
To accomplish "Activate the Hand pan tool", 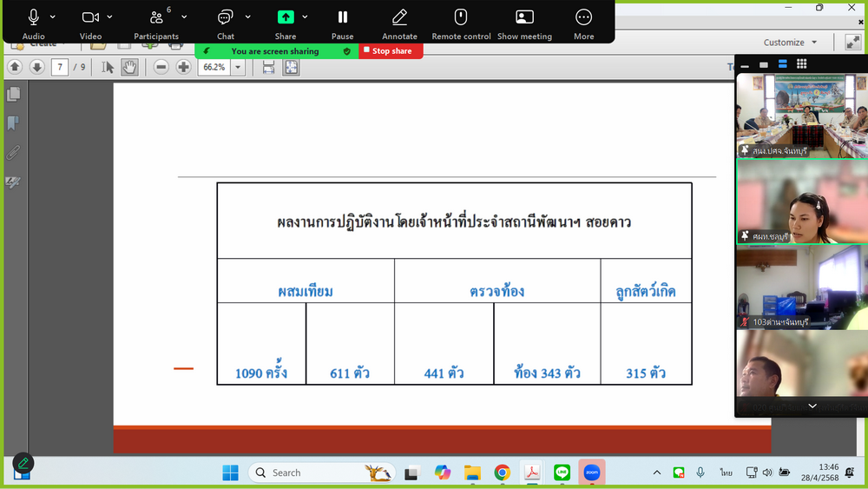I will point(129,67).
